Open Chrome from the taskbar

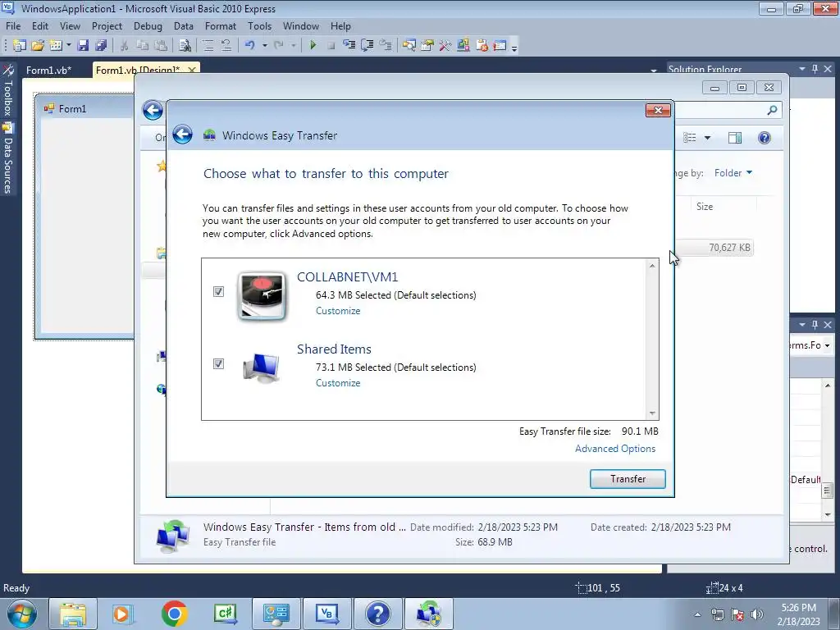coord(174,614)
